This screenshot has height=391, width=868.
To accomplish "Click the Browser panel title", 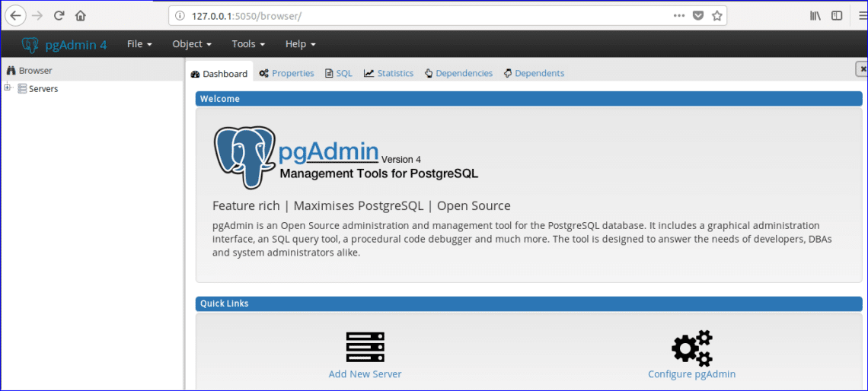I will 36,71.
